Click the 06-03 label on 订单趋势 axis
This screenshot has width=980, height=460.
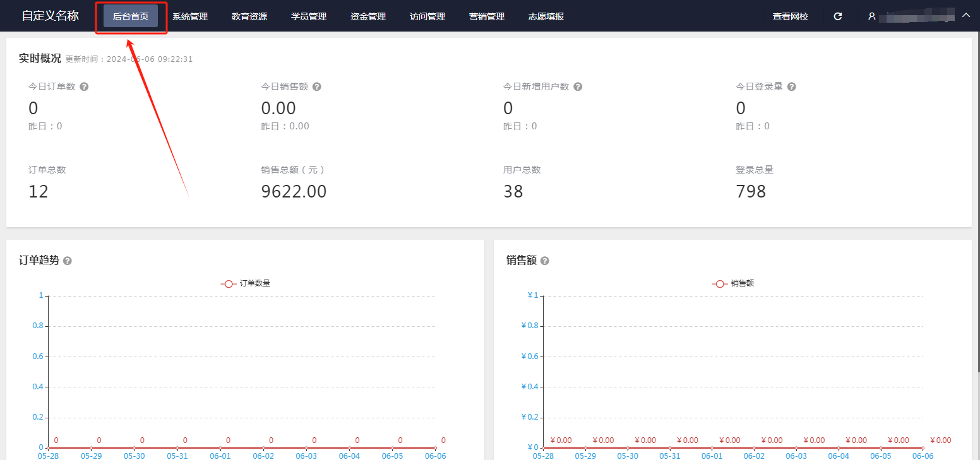pos(306,456)
